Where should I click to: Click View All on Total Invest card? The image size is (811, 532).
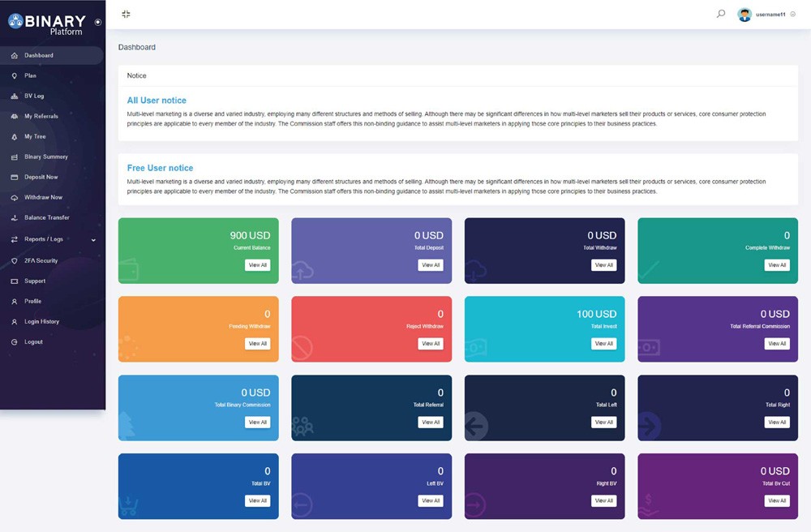point(603,344)
